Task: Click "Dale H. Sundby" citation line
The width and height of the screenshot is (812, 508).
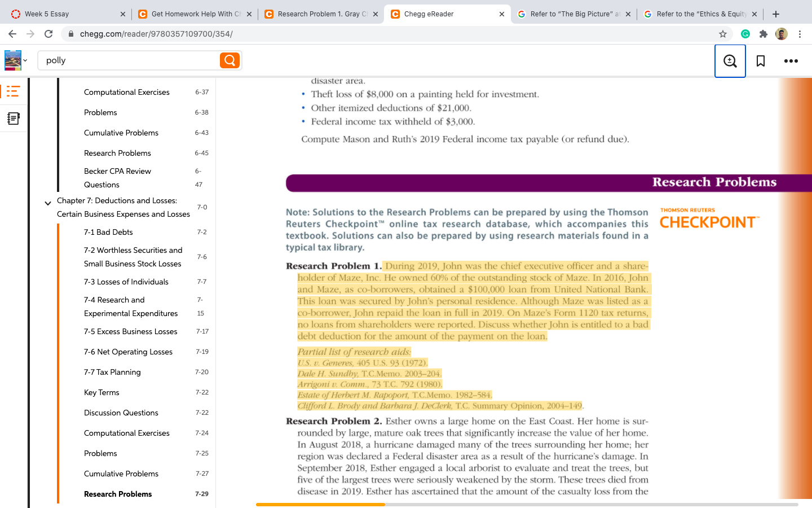Action: click(369, 374)
